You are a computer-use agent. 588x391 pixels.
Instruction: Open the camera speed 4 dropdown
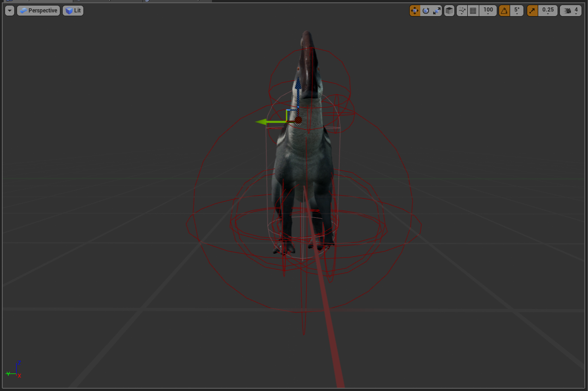click(570, 11)
